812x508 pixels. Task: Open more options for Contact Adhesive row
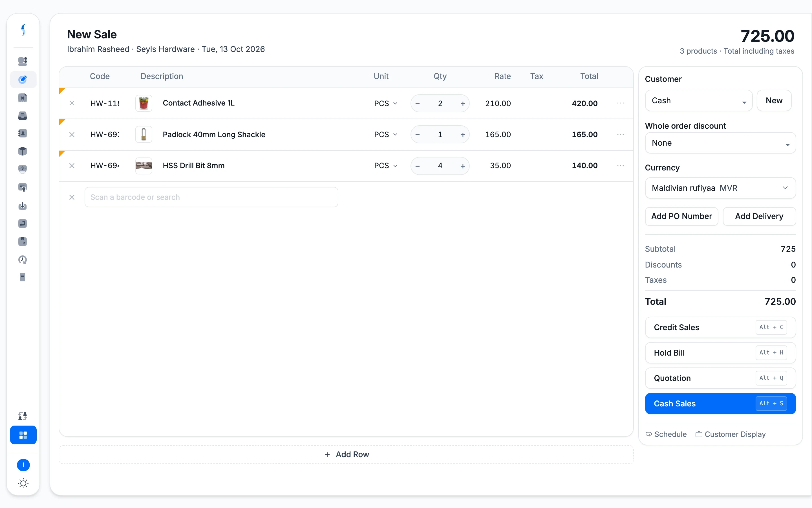pos(620,103)
